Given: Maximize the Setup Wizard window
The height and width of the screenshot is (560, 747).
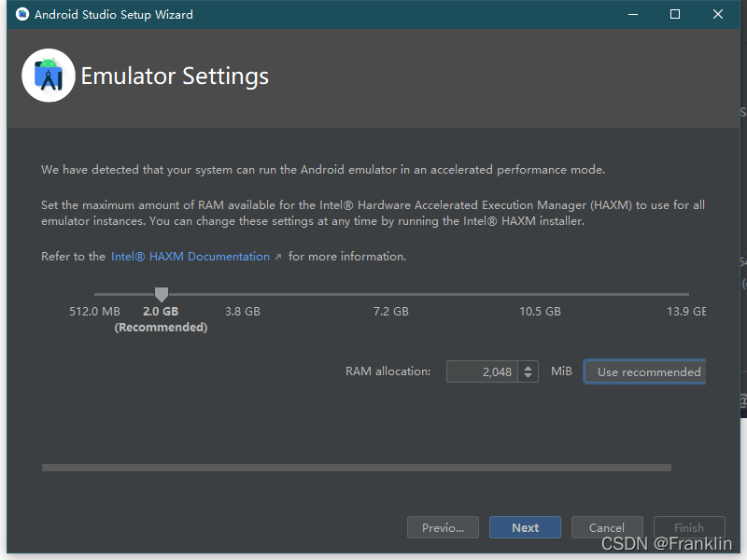Looking at the screenshot, I should click(675, 14).
